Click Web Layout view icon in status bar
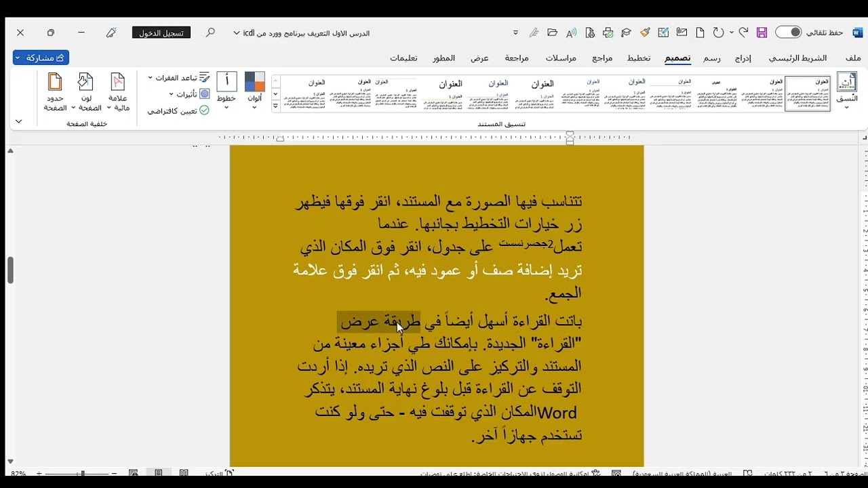The image size is (868, 488). pyautogui.click(x=134, y=473)
